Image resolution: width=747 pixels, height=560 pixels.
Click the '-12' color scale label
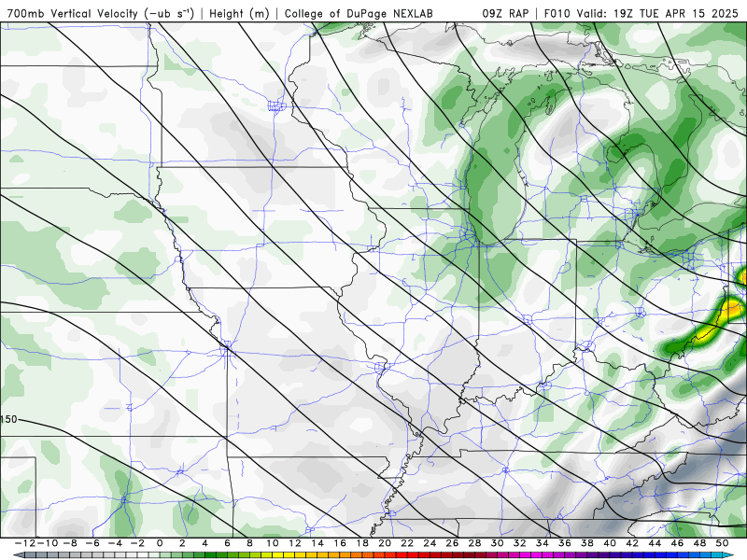tap(26, 543)
